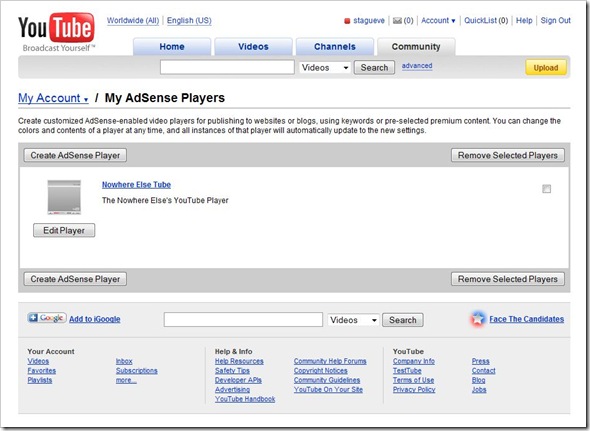Open the Safety Tips link
The height and width of the screenshot is (431, 590).
click(x=232, y=371)
